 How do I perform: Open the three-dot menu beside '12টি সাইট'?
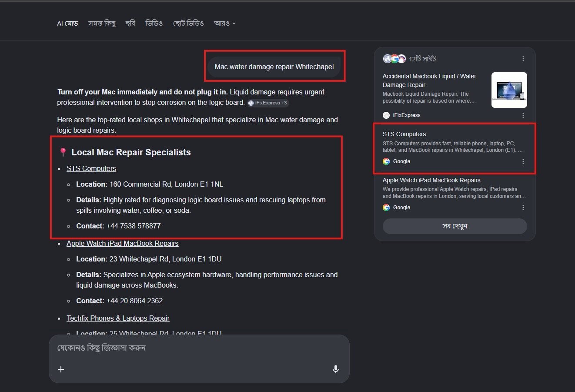pyautogui.click(x=523, y=59)
